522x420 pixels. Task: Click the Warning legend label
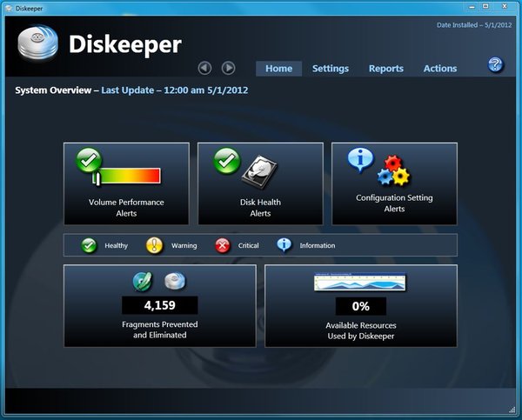tap(184, 245)
